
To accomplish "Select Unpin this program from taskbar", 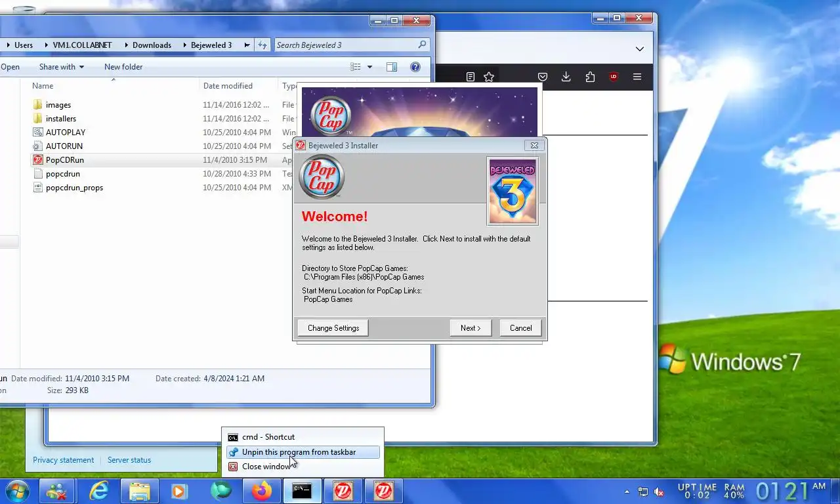I will point(303,452).
